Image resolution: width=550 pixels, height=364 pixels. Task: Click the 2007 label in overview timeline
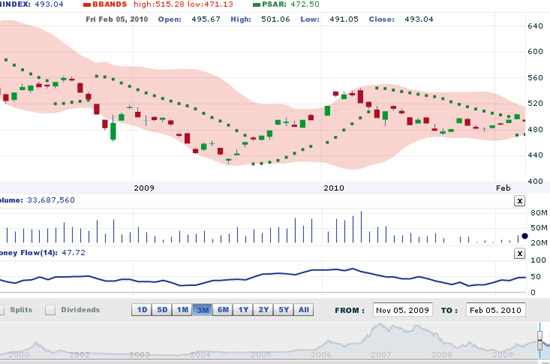381,355
